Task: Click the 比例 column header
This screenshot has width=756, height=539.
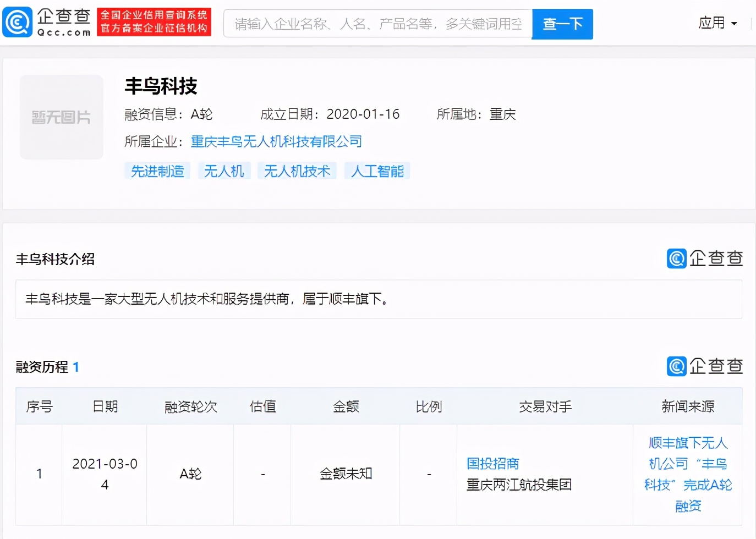Action: click(429, 406)
